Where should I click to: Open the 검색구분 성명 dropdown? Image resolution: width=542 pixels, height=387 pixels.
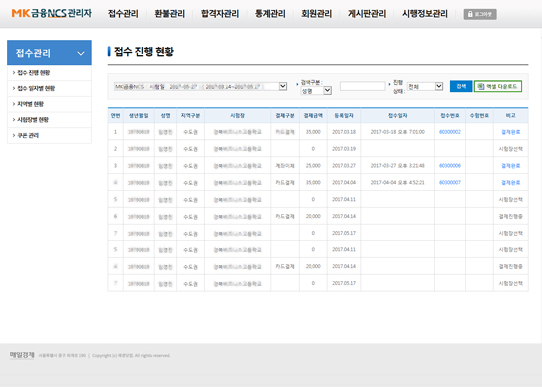pos(316,91)
